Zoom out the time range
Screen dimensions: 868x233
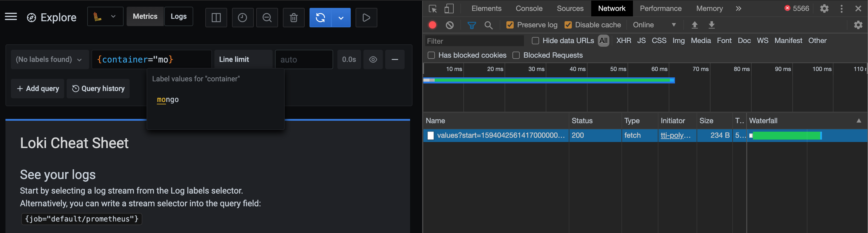coord(267,18)
